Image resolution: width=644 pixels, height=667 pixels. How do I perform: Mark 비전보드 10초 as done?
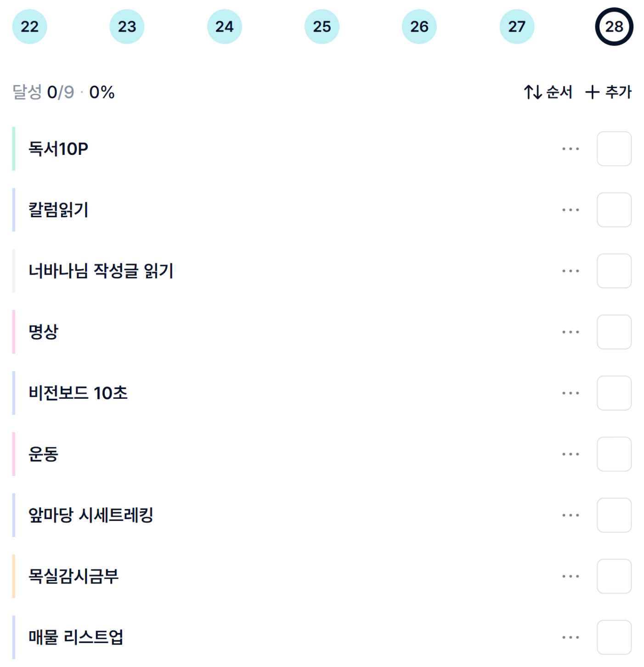(614, 393)
